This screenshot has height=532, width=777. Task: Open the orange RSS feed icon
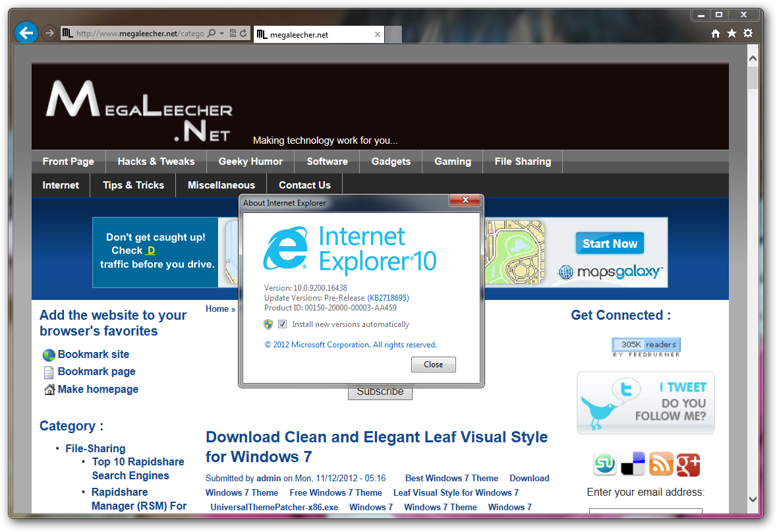coord(661,464)
